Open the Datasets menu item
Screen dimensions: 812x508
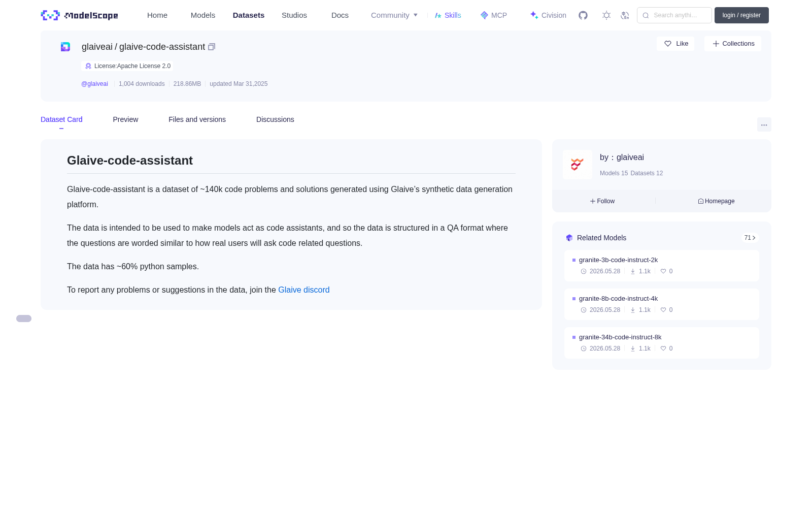point(249,15)
